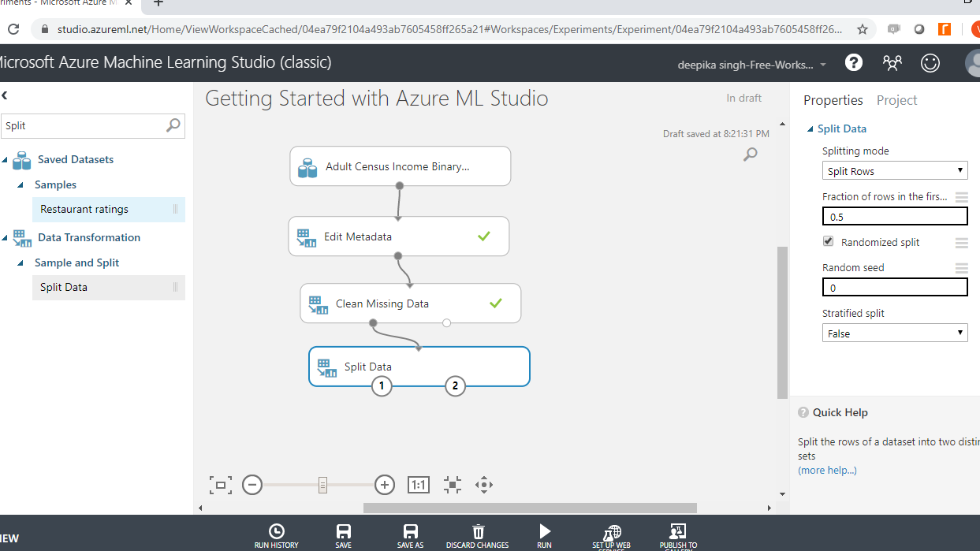
Task: Open a new browser tab
Action: tap(158, 3)
